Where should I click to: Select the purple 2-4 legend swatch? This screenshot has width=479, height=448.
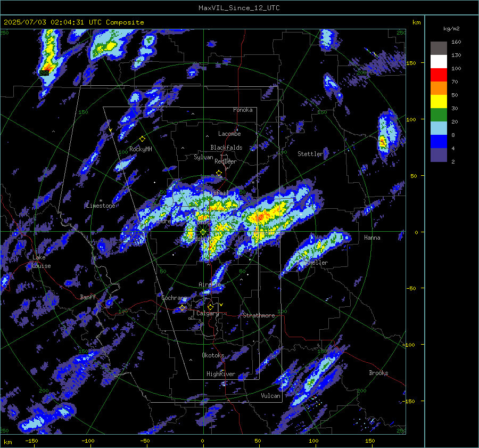coord(439,154)
